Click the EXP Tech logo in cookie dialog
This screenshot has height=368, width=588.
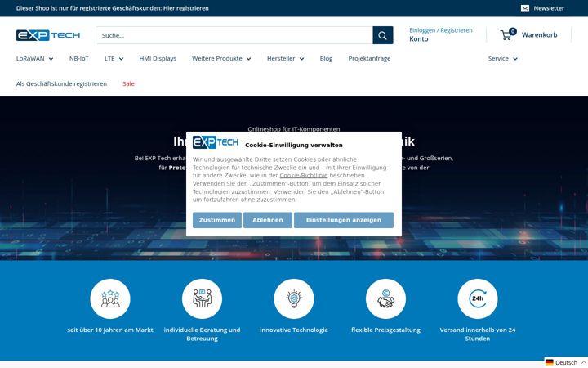point(216,142)
